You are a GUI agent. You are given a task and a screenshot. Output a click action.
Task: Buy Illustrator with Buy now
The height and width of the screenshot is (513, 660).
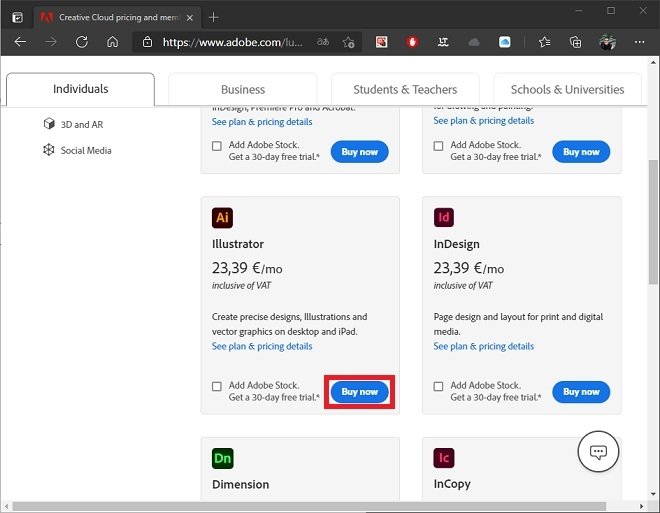pyautogui.click(x=359, y=392)
